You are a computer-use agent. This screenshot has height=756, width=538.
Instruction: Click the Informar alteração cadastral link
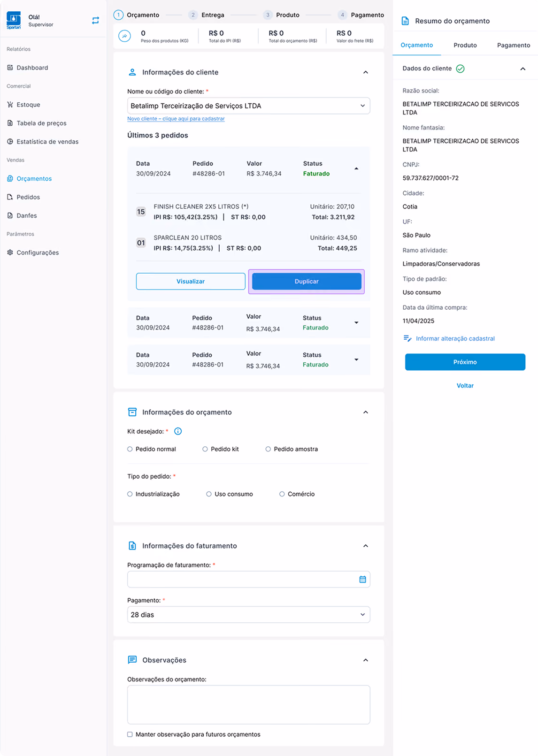click(455, 338)
